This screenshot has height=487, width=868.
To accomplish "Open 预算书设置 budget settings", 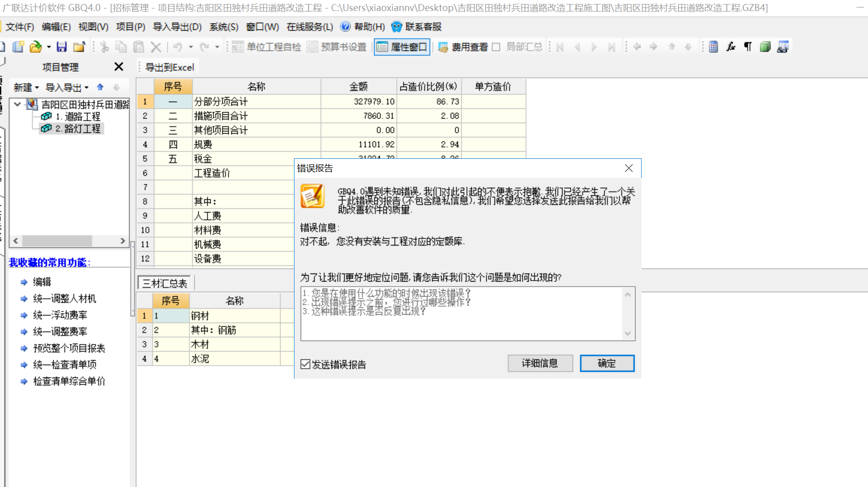I will pos(337,47).
